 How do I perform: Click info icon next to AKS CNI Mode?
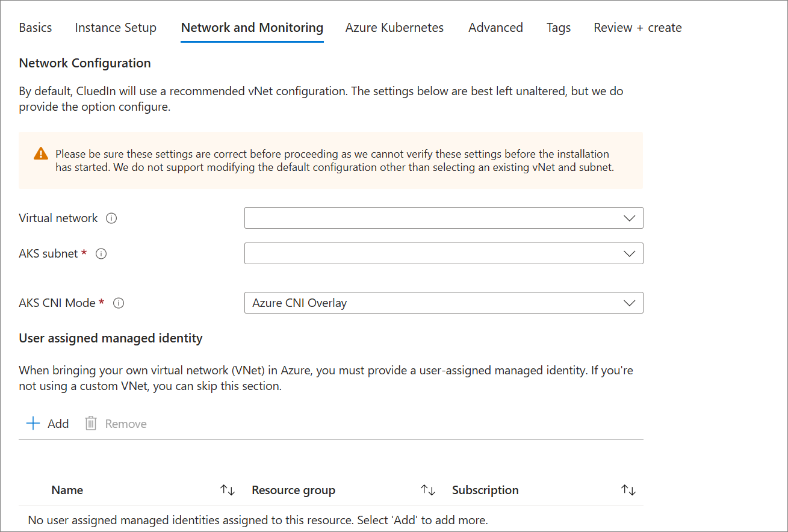pyautogui.click(x=119, y=303)
